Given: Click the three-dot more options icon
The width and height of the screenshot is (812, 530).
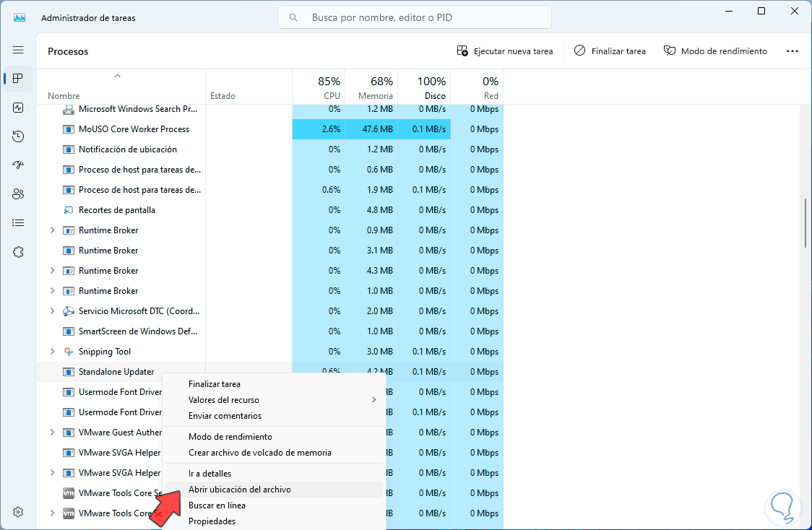Looking at the screenshot, I should tap(792, 51).
